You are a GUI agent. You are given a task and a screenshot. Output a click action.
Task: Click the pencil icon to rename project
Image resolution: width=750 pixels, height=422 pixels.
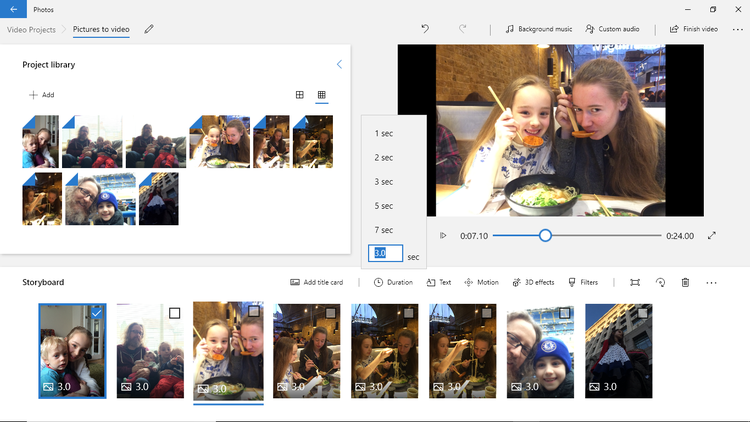point(149,29)
